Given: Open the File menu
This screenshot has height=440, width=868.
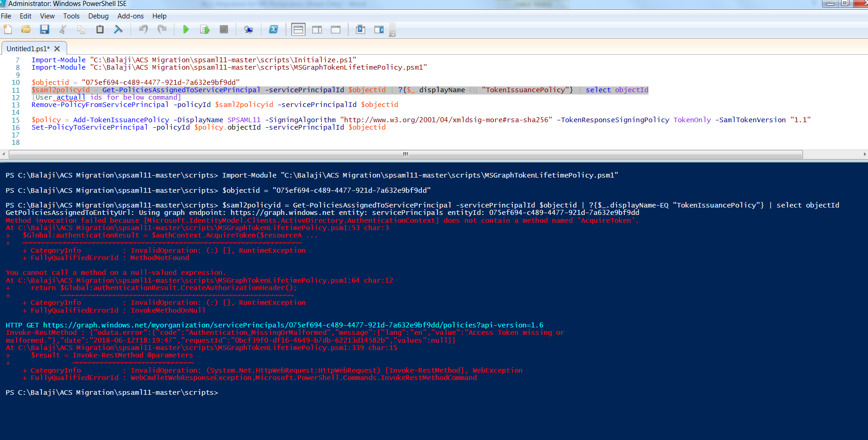Looking at the screenshot, I should click(6, 16).
